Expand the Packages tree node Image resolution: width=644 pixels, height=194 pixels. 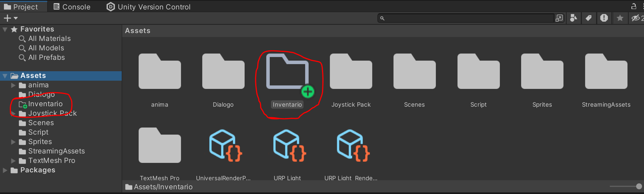pos(5,170)
